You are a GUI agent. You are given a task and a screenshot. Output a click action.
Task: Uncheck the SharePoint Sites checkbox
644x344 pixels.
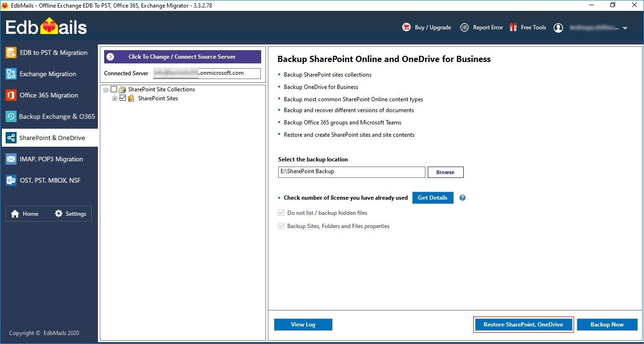(123, 98)
